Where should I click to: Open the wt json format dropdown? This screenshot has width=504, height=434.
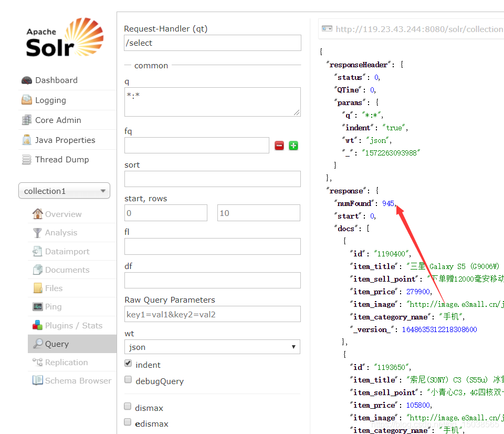pos(212,347)
